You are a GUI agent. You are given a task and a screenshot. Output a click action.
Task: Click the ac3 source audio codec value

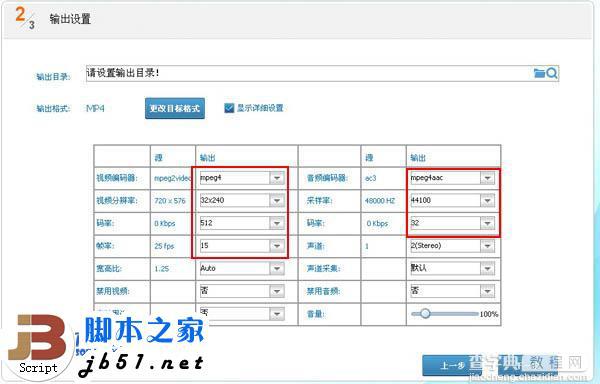370,178
